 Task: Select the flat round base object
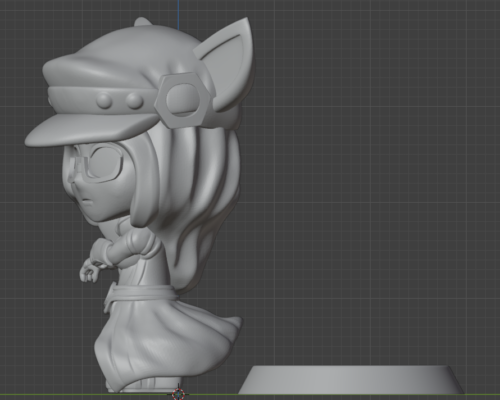351,380
